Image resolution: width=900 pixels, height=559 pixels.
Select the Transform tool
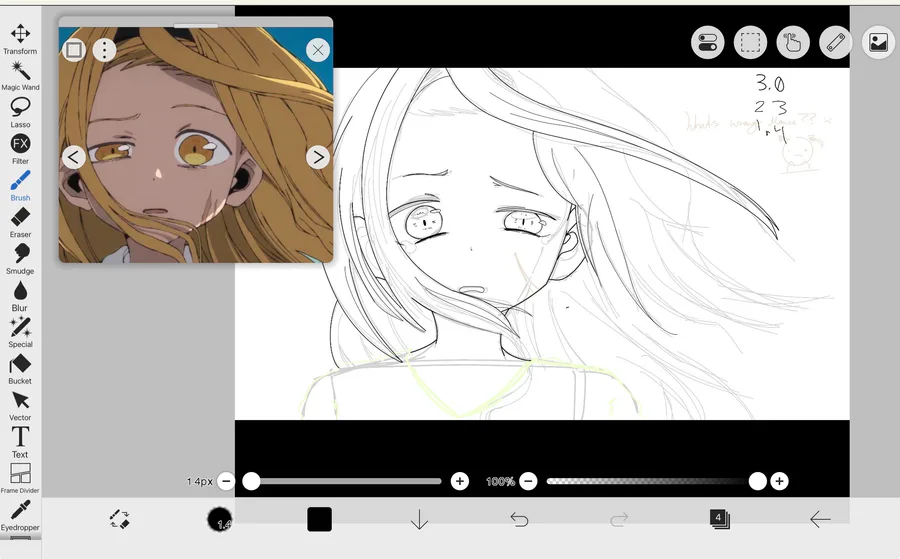coord(20,39)
